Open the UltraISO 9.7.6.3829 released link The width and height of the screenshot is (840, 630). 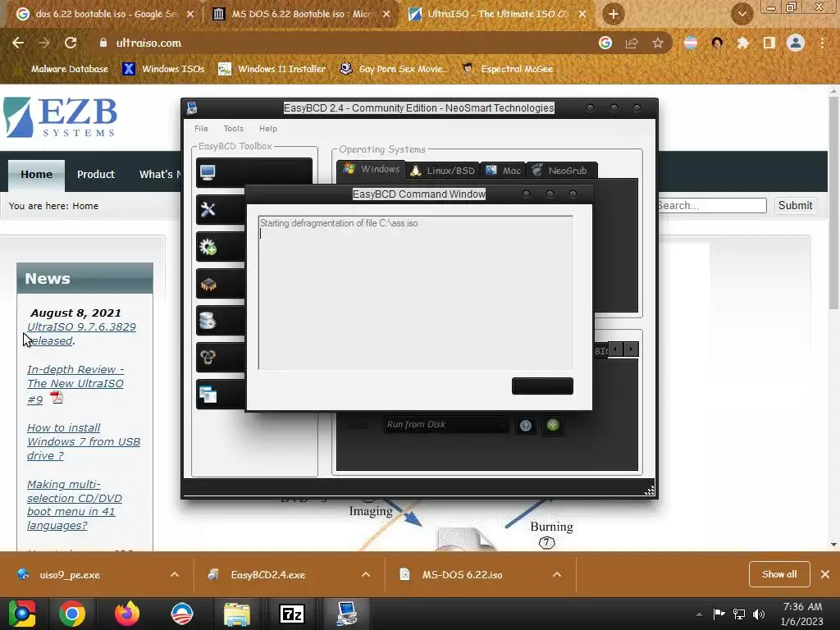pyautogui.click(x=81, y=334)
